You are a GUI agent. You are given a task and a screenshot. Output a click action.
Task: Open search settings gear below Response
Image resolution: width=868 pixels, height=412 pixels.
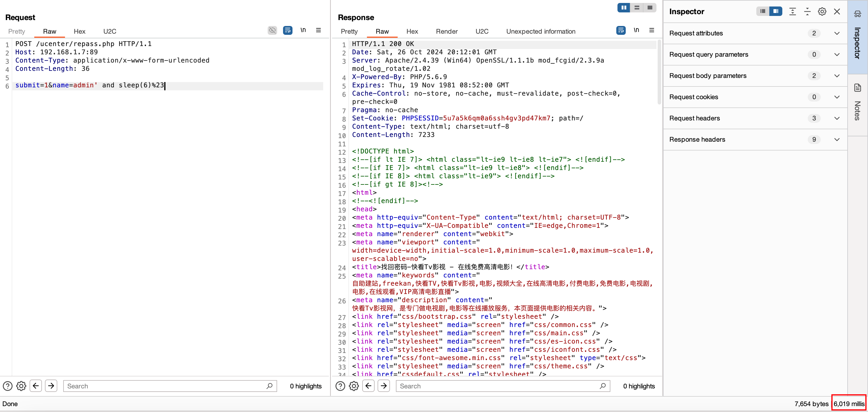(354, 386)
